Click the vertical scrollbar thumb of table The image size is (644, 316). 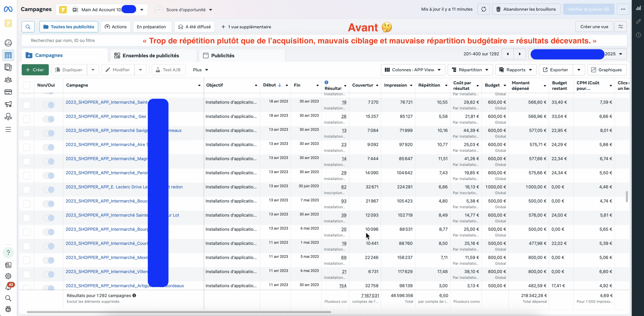[627, 197]
